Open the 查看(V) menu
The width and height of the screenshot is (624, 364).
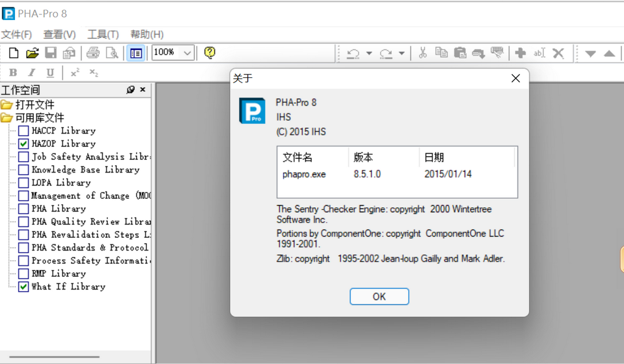tap(59, 34)
